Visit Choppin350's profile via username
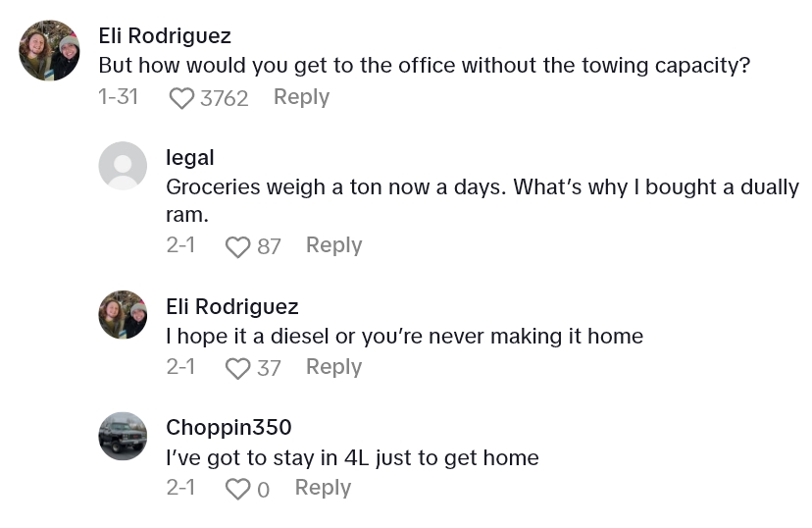 tap(228, 428)
